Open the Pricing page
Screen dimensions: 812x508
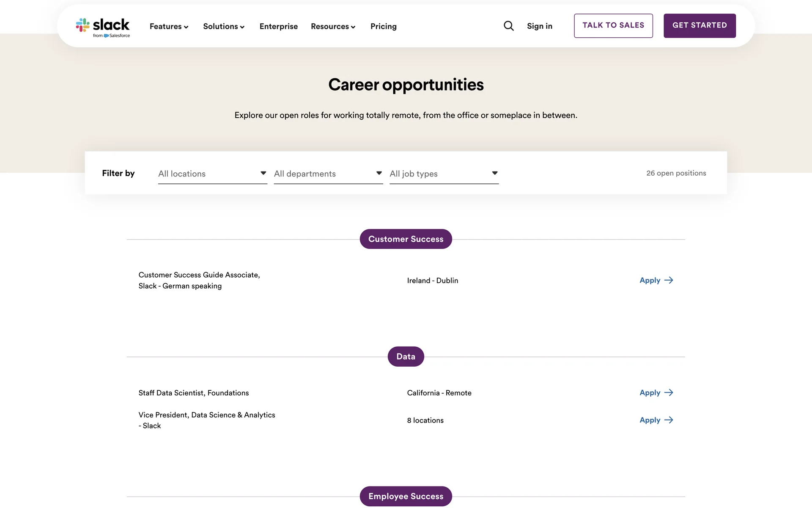pyautogui.click(x=383, y=26)
